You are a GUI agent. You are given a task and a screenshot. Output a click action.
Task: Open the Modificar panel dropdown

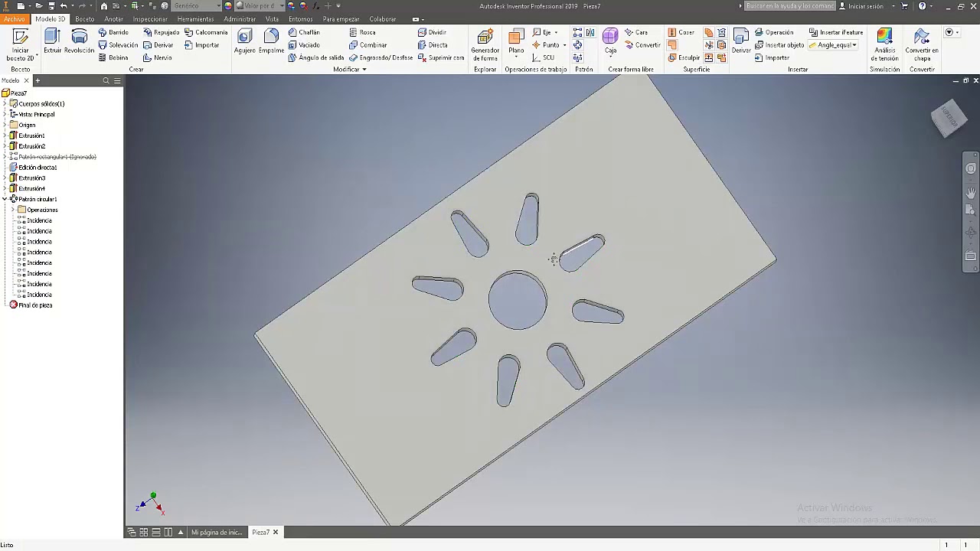point(350,69)
